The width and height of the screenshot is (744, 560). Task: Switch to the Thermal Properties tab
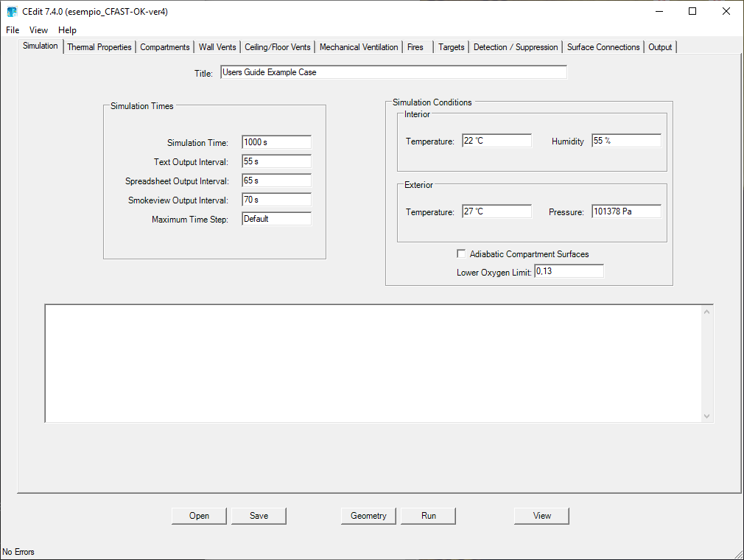point(99,47)
